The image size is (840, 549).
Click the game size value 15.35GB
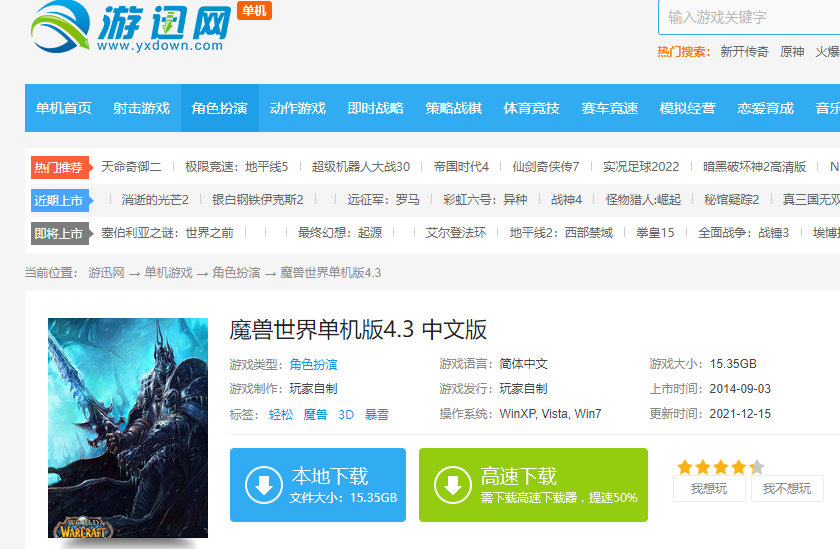coord(733,364)
